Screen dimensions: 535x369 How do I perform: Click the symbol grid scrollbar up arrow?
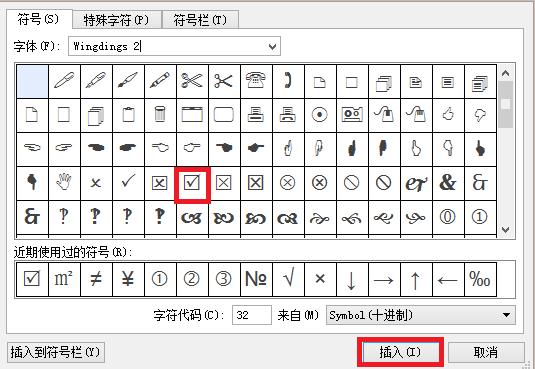click(506, 73)
